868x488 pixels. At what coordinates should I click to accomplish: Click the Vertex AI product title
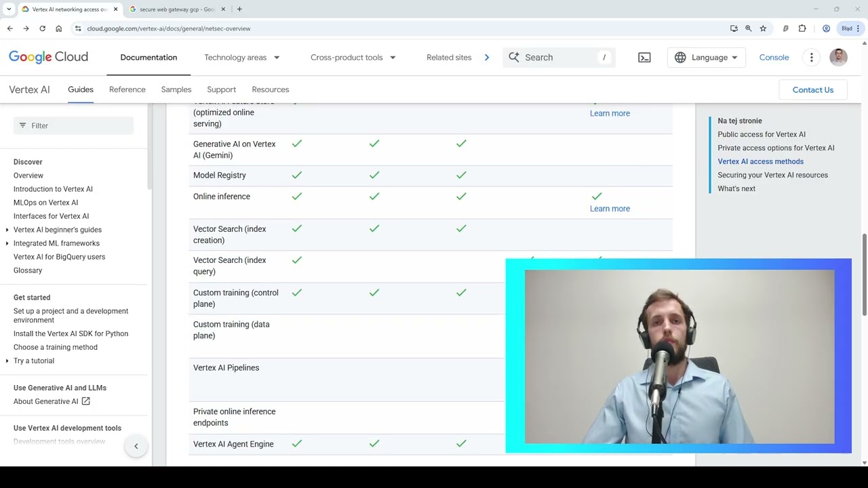[x=29, y=89]
